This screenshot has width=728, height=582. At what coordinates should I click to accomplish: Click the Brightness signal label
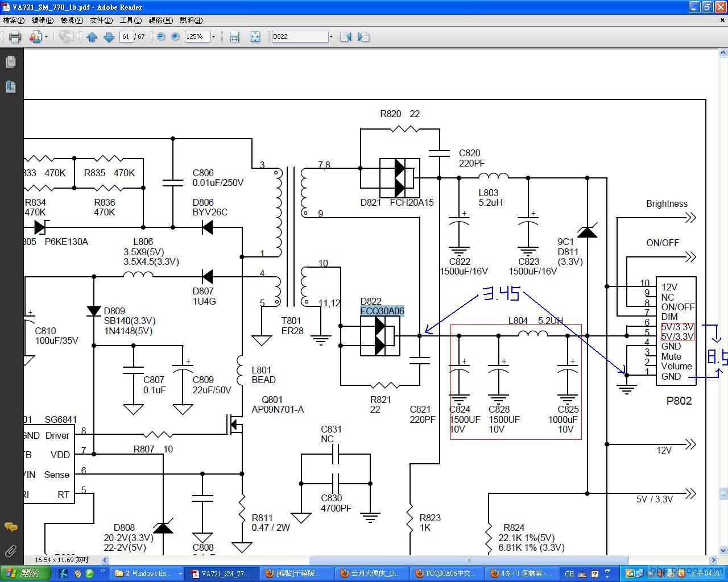pyautogui.click(x=667, y=203)
